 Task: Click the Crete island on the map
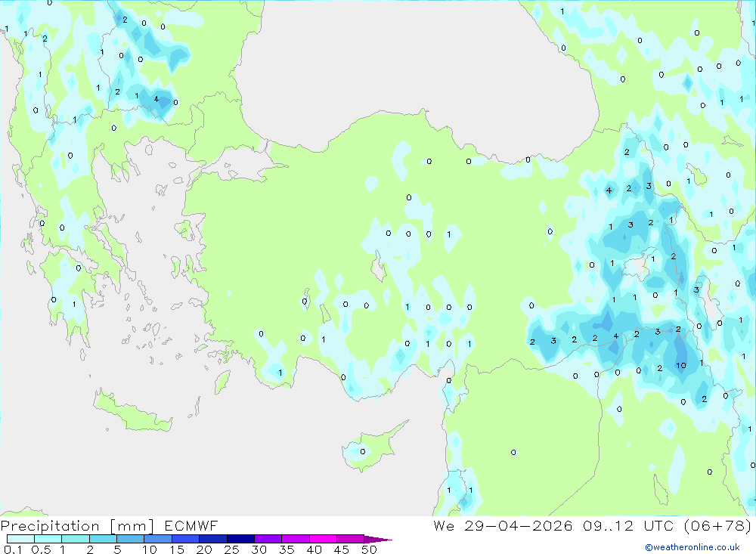tap(132, 411)
